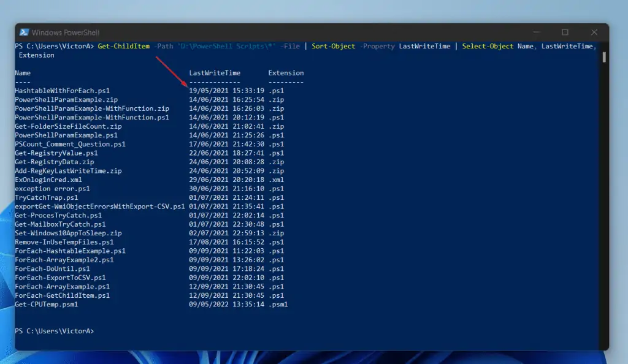Viewport: 628px width, 364px height.
Task: Select exception error.ps1 file name
Action: (53, 188)
